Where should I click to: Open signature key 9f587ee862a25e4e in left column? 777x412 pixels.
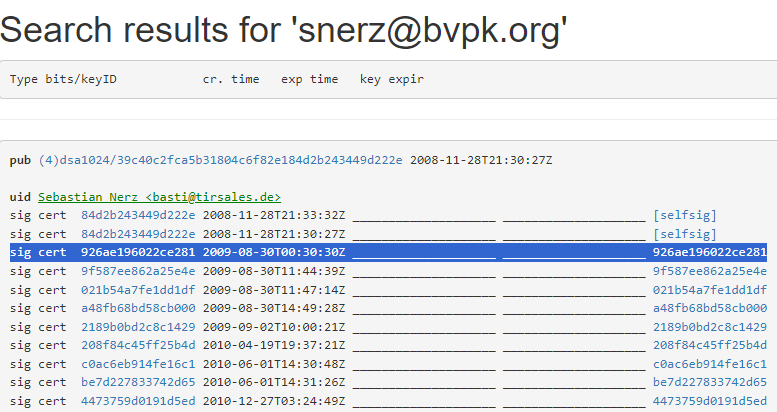click(138, 271)
